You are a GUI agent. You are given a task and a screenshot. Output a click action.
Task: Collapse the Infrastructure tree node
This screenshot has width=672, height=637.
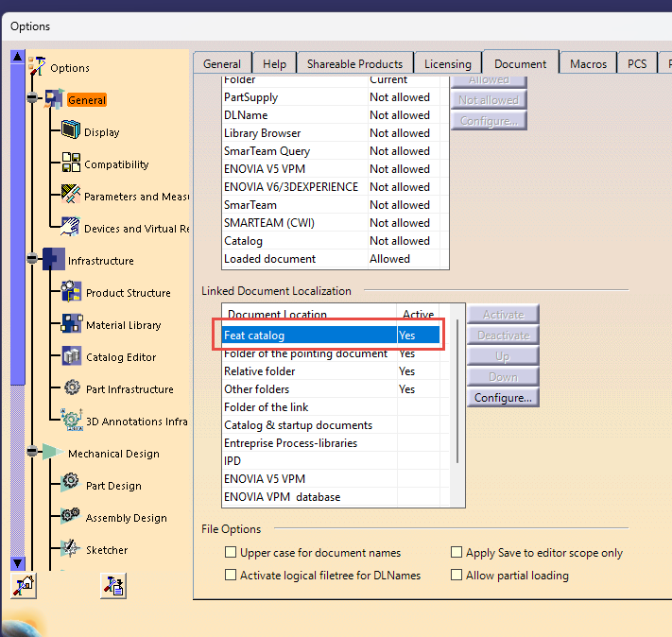point(32,259)
